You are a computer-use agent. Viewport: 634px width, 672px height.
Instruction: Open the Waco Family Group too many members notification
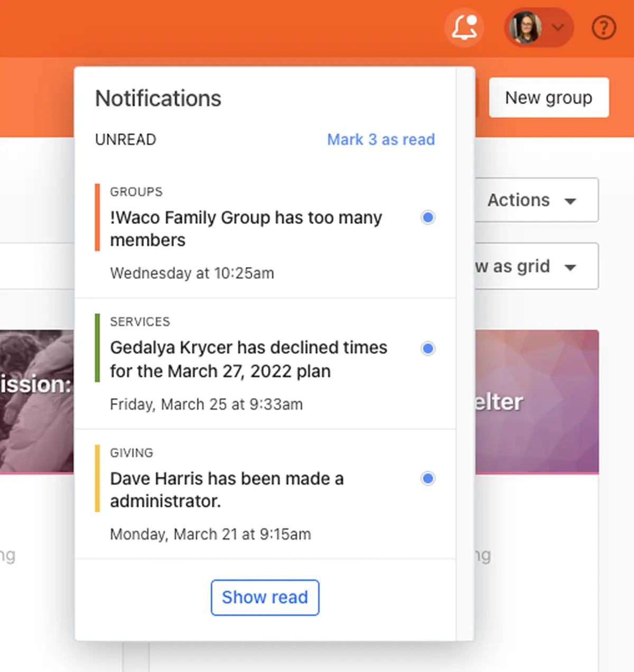265,233
